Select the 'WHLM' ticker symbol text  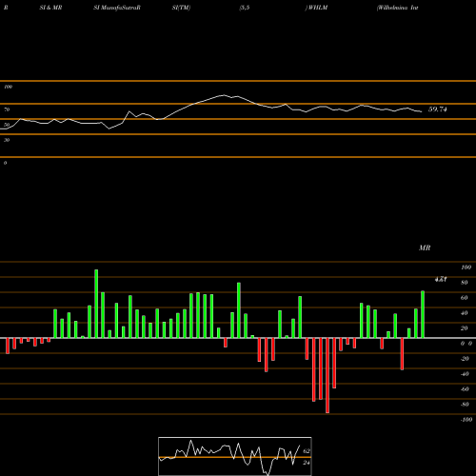pos(318,8)
